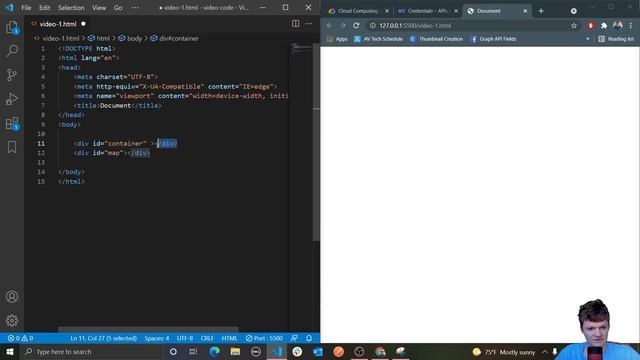640x360 pixels.
Task: Open the Chrome profile avatar
Action: click(618, 25)
